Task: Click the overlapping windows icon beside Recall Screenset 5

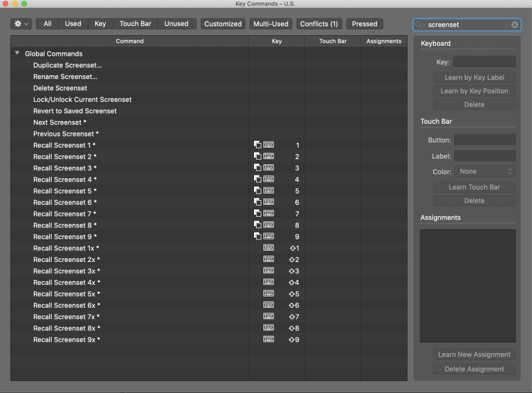Action: click(x=257, y=191)
